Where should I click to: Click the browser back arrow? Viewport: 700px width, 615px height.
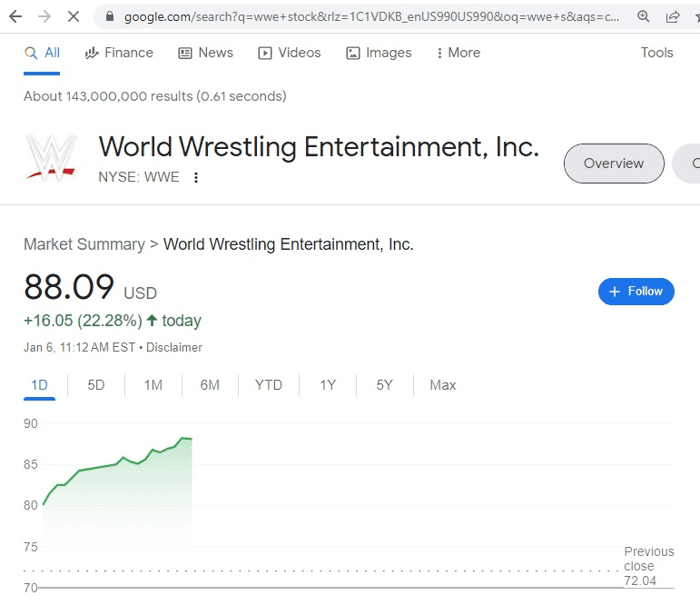[x=15, y=16]
